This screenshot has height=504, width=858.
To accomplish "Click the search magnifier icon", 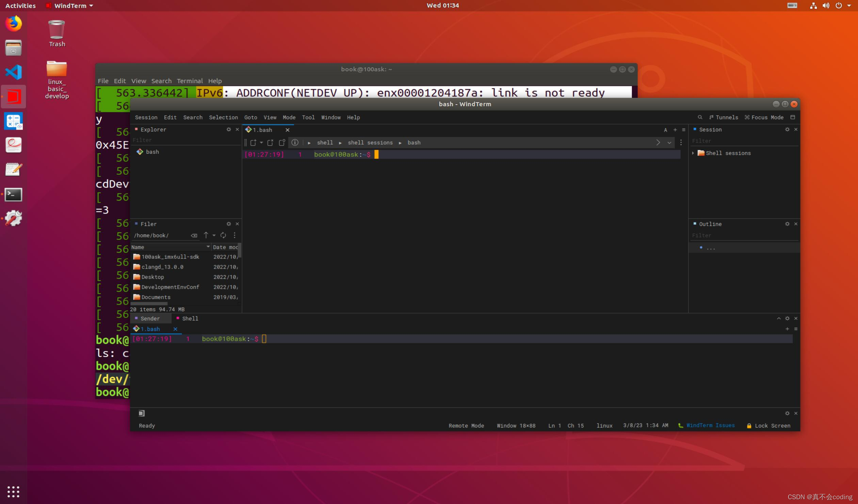I will (x=700, y=117).
